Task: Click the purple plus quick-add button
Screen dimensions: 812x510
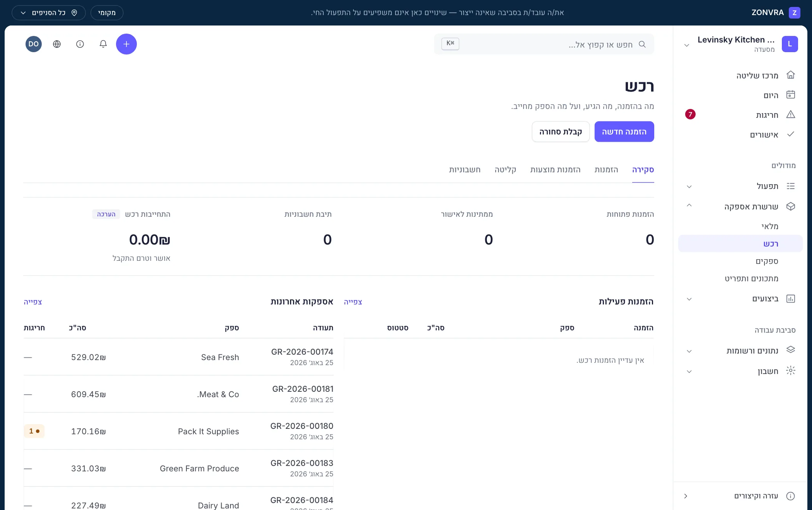Action: 126,44
